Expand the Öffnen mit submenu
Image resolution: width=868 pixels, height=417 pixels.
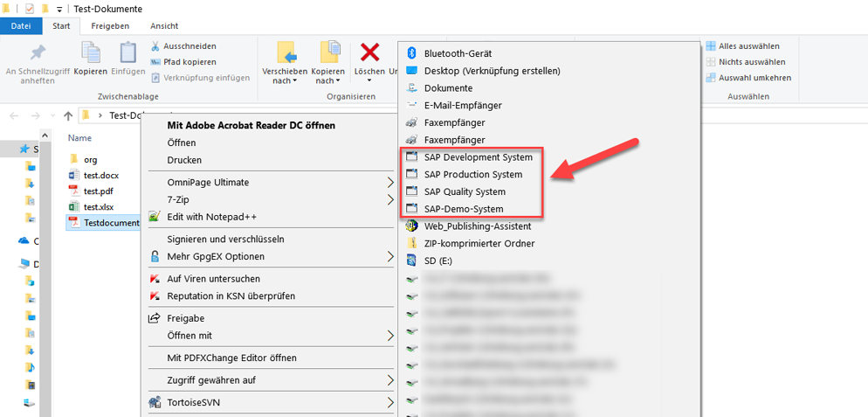(270, 336)
